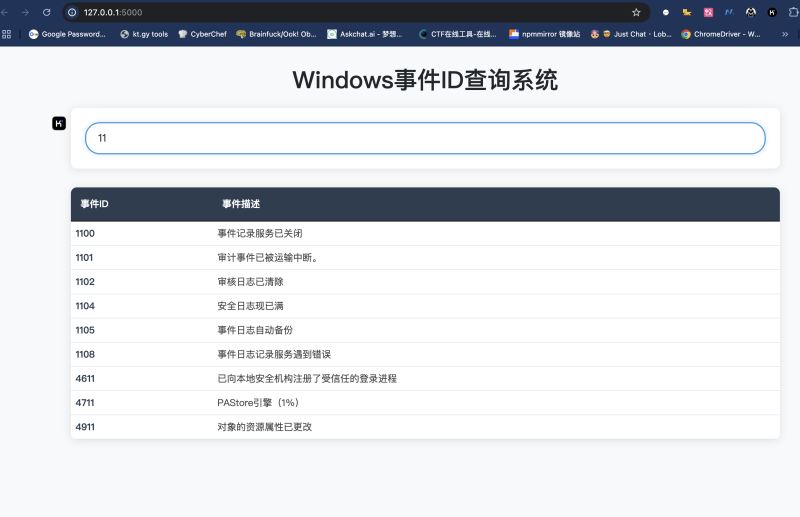This screenshot has width=800, height=517.
Task: Select event ID 1104 cell
Action: [85, 306]
